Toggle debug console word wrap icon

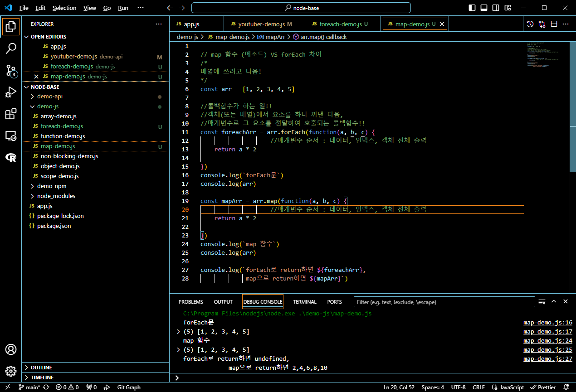(542, 302)
